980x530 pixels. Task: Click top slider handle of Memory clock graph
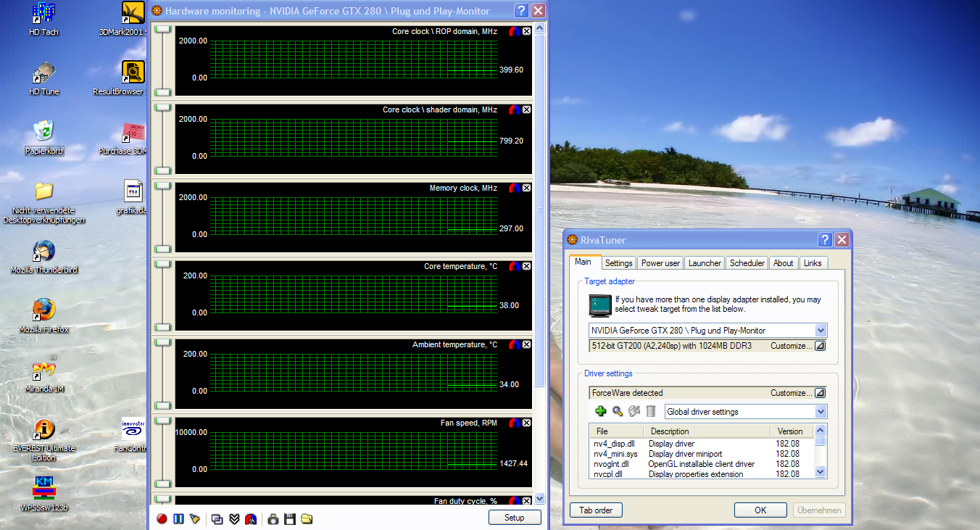[164, 186]
